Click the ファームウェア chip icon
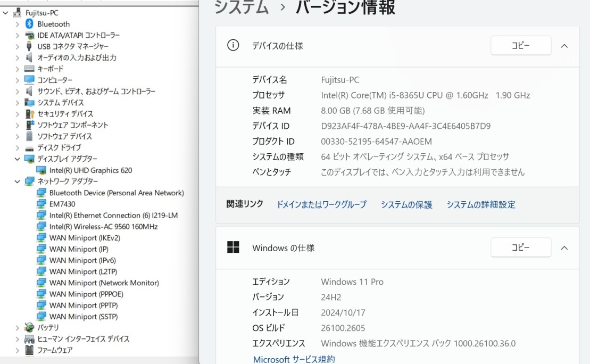The height and width of the screenshot is (364, 590). click(x=29, y=350)
